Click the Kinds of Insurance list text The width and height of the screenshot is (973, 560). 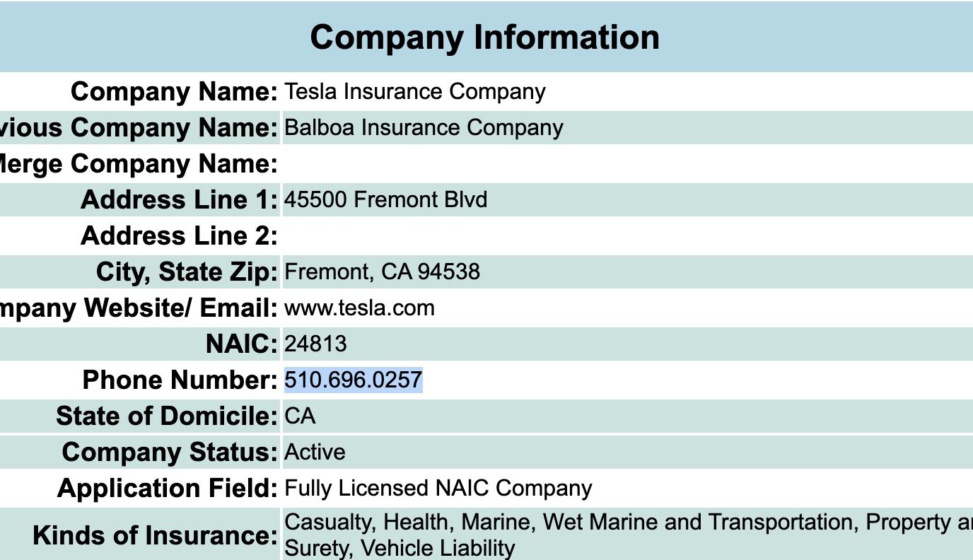coord(628,535)
